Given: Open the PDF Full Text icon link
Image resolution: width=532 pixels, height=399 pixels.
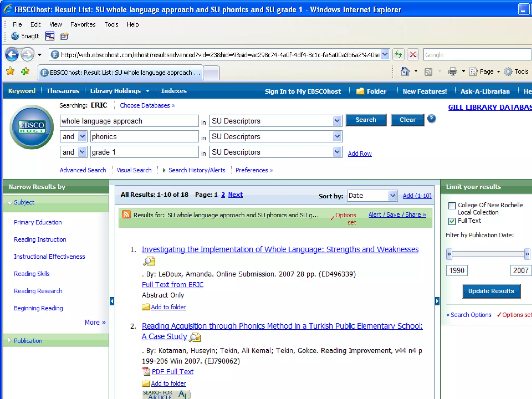Looking at the screenshot, I should click(x=146, y=371).
